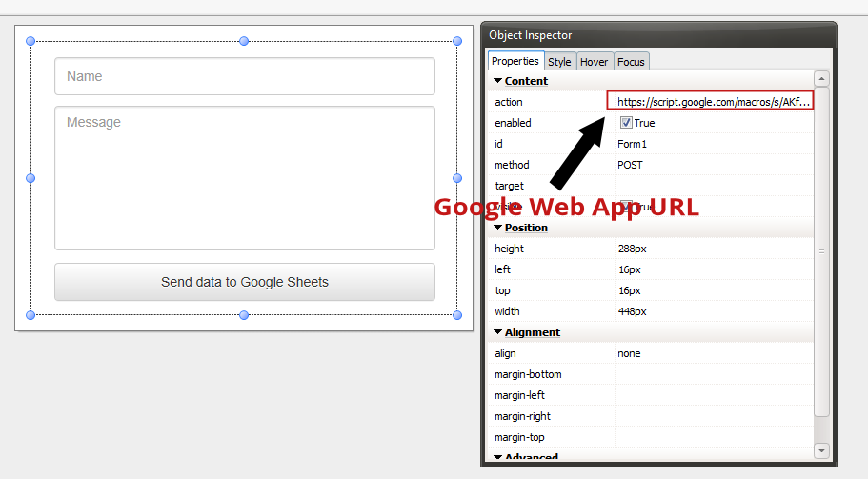The image size is (868, 479).
Task: Select the margin-bottom property row
Action: click(651, 374)
